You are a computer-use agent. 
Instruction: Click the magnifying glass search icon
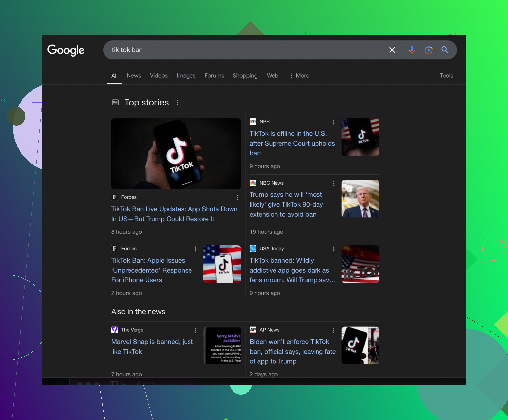(445, 50)
